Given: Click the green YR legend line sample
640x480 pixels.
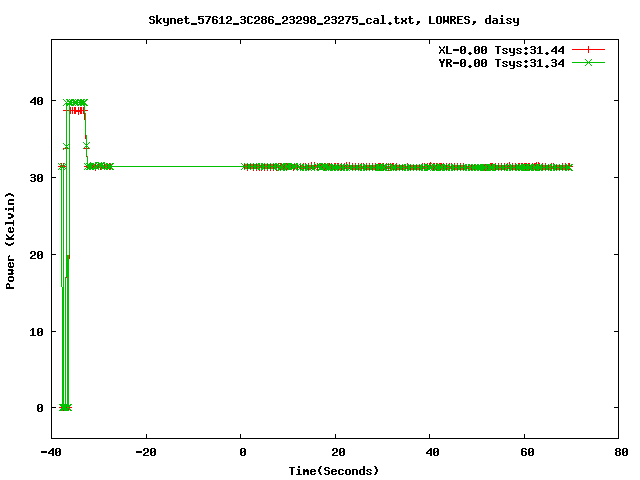Looking at the screenshot, I should (x=588, y=63).
